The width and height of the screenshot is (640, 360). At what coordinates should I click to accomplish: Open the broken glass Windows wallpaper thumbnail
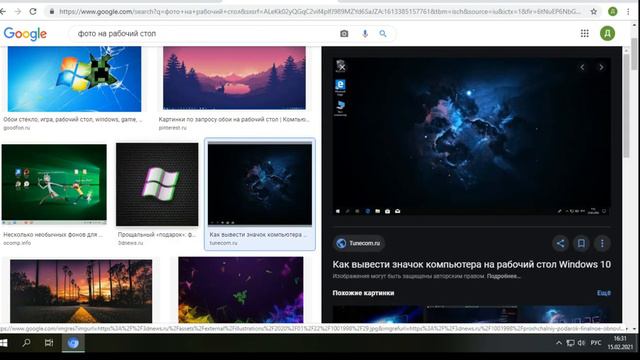(74, 79)
